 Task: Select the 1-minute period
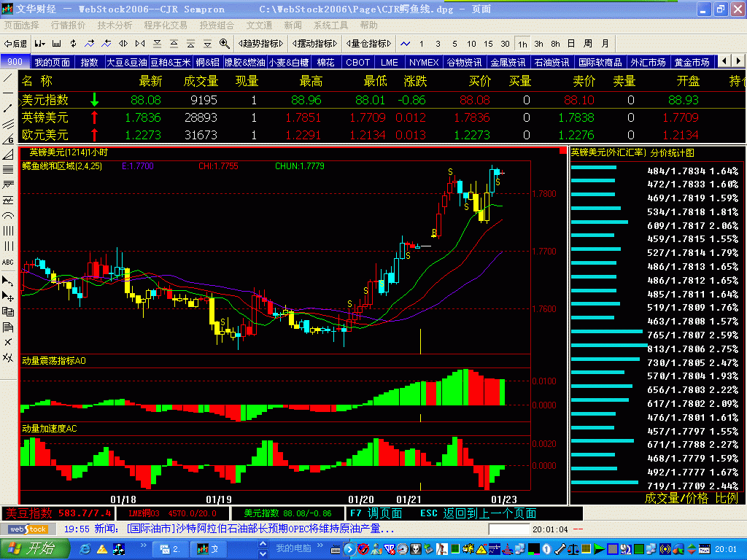tap(421, 44)
